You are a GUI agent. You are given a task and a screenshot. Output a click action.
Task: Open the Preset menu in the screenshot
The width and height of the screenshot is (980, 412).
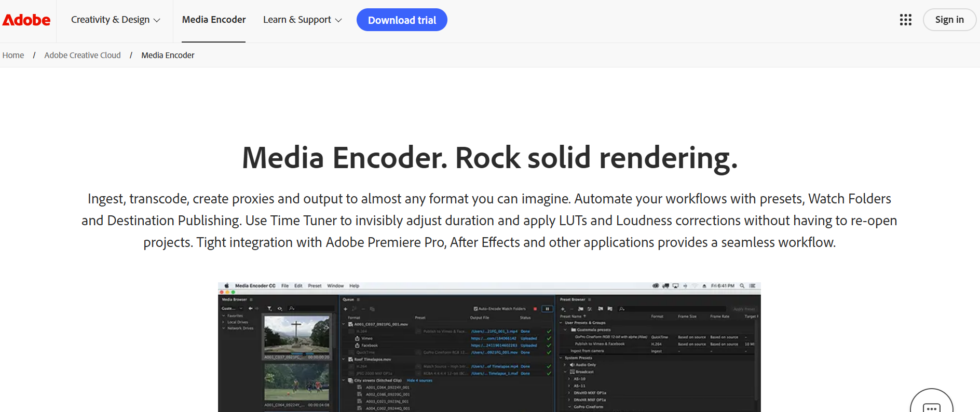(x=315, y=286)
